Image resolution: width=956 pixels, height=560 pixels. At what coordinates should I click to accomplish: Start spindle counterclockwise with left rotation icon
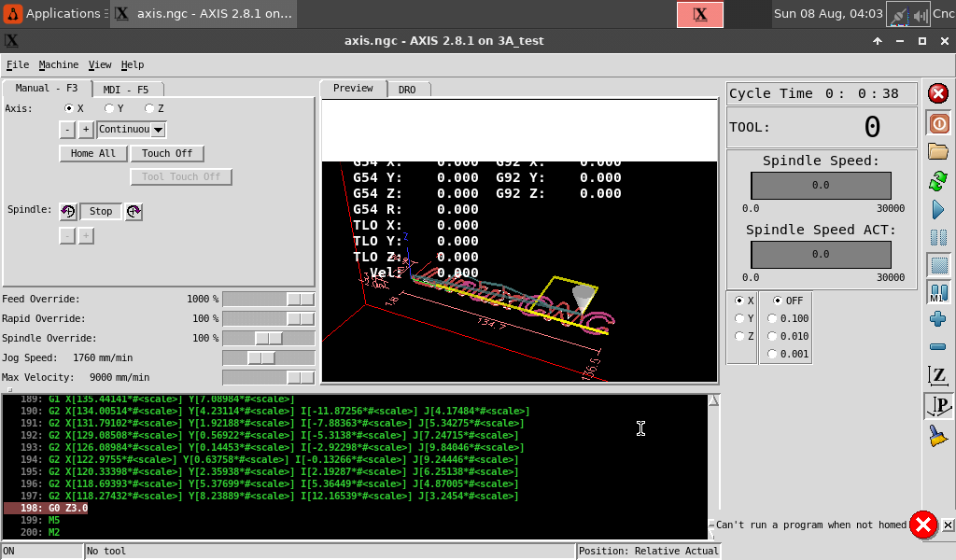(x=67, y=212)
